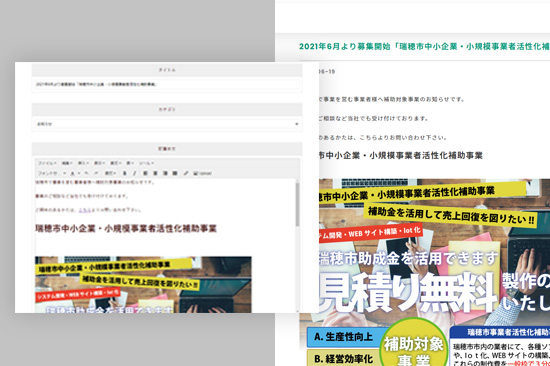Open the 表示 menu in the editor

point(99,163)
